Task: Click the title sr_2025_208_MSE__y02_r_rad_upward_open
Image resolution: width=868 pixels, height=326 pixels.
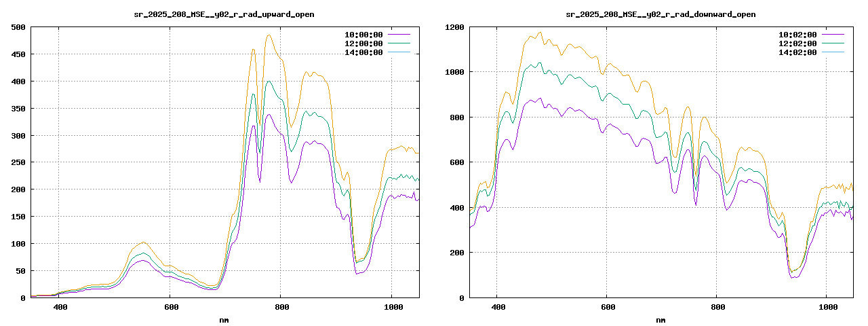Action: [x=224, y=14]
